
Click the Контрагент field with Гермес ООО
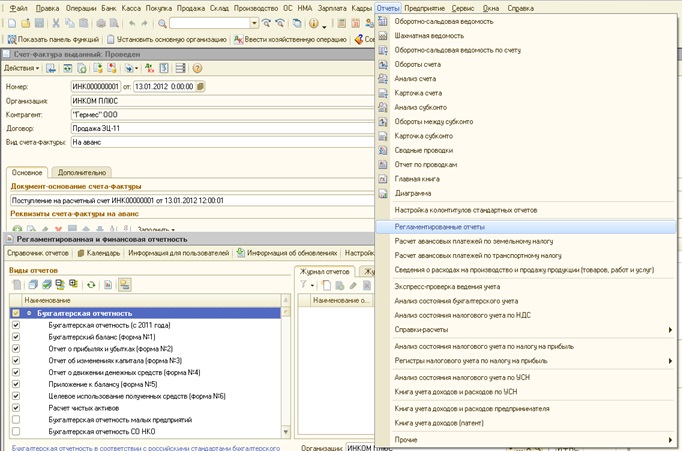pyautogui.click(x=222, y=115)
